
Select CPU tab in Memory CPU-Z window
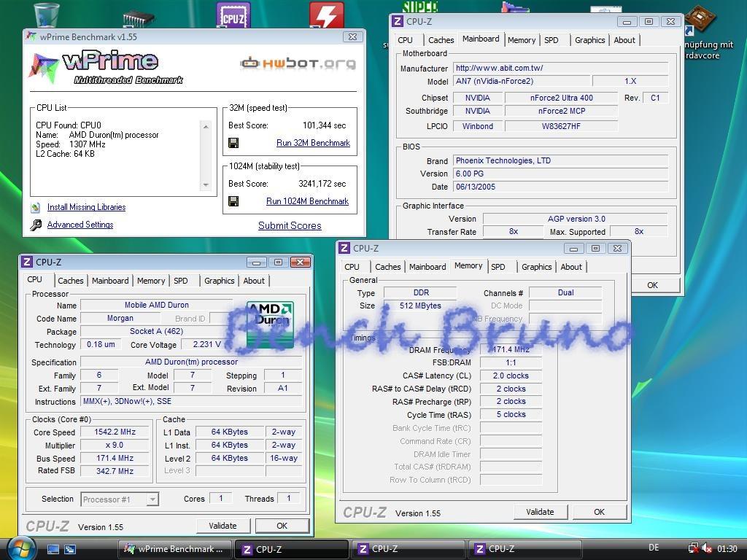coord(352,267)
